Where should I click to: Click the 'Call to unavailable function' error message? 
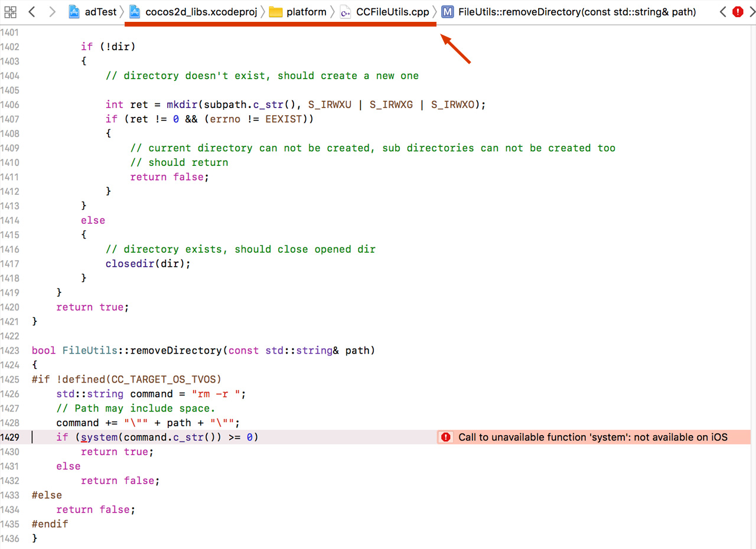[593, 437]
